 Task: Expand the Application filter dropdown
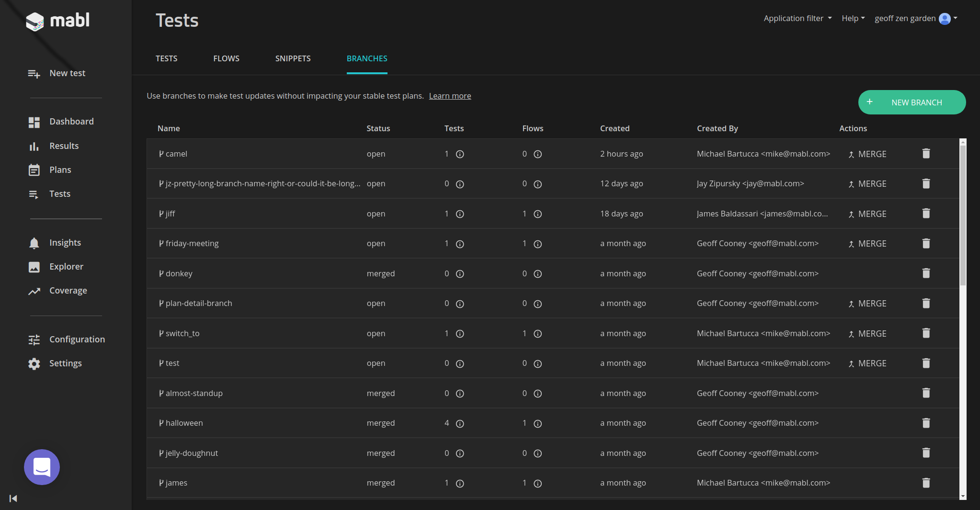[x=797, y=18]
